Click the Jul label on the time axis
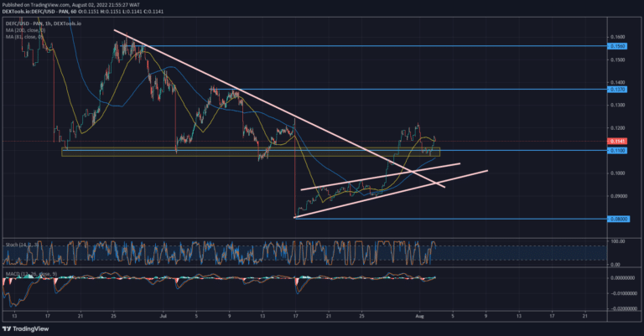 (164, 316)
